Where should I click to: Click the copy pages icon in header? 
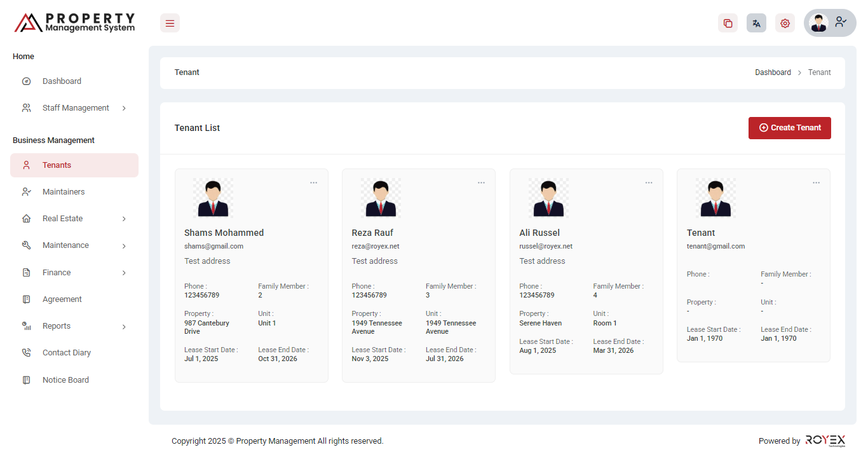pos(728,24)
